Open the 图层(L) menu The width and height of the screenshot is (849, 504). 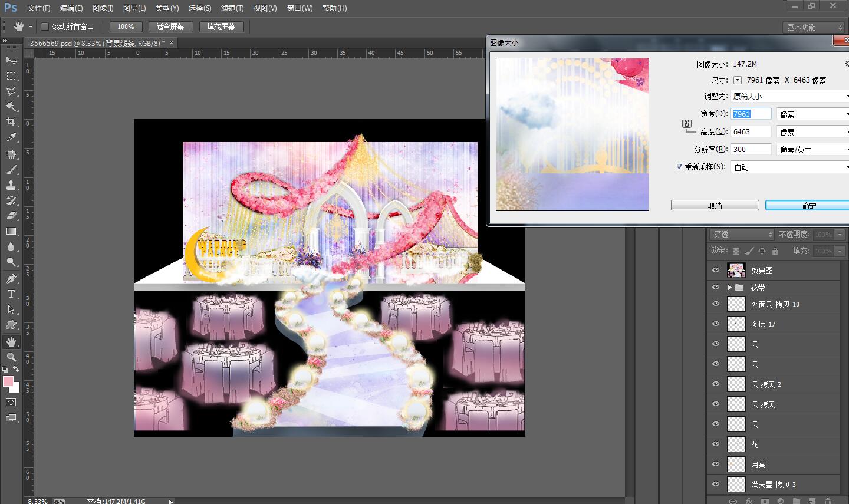134,8
